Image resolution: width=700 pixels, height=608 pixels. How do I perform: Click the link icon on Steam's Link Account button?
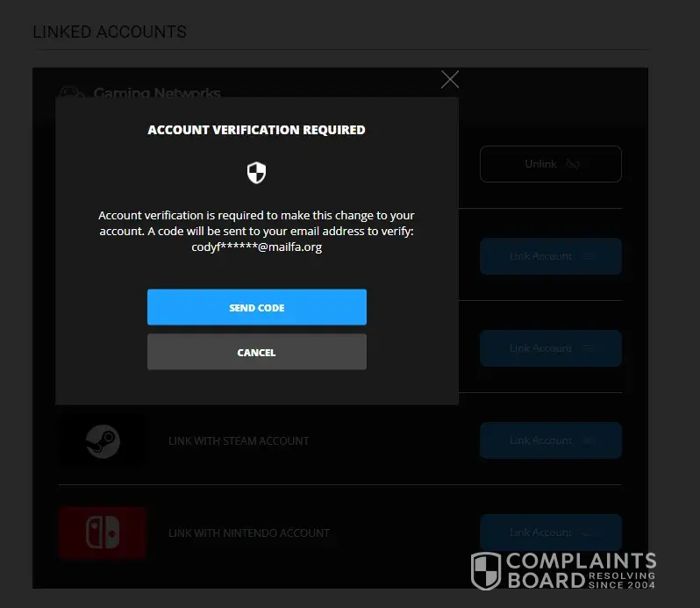tap(589, 440)
